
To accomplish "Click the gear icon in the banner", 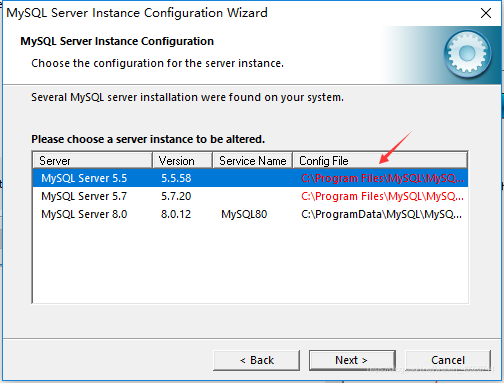I will (467, 53).
